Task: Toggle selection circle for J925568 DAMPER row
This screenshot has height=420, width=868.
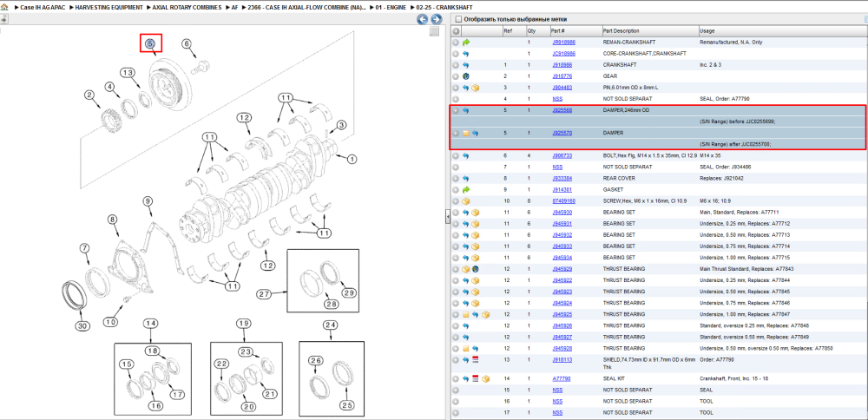Action: [x=456, y=111]
